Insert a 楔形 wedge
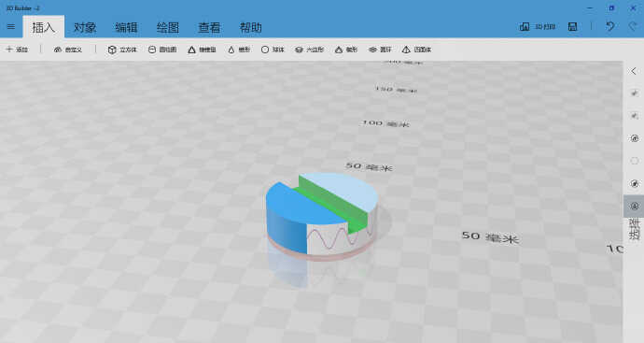Screen dimensions: 644x343 click(x=346, y=50)
